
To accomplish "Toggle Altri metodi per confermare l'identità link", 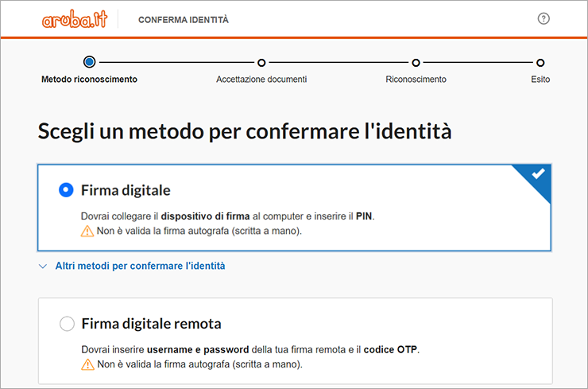I will pos(141,266).
